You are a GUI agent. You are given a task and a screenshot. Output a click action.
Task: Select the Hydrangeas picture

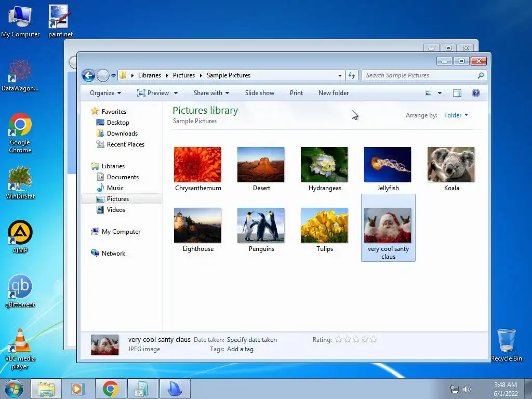(x=324, y=169)
